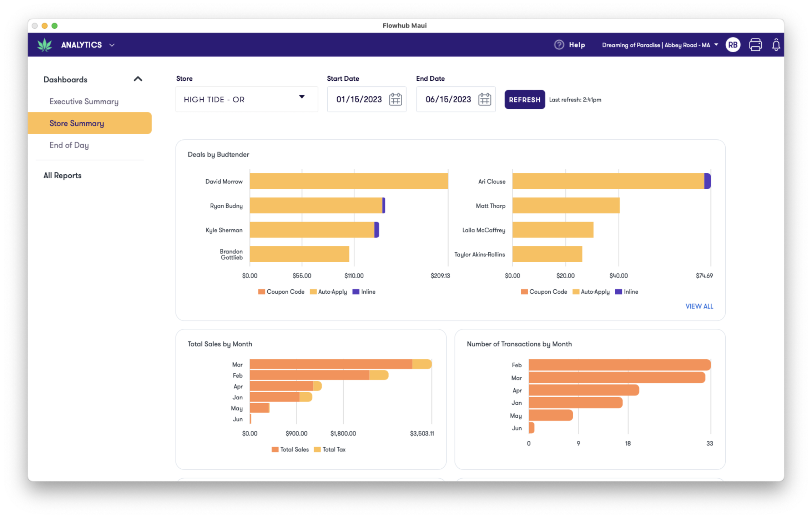The width and height of the screenshot is (812, 518).
Task: Click Ari Clouse's Inline bar segment
Action: (707, 181)
